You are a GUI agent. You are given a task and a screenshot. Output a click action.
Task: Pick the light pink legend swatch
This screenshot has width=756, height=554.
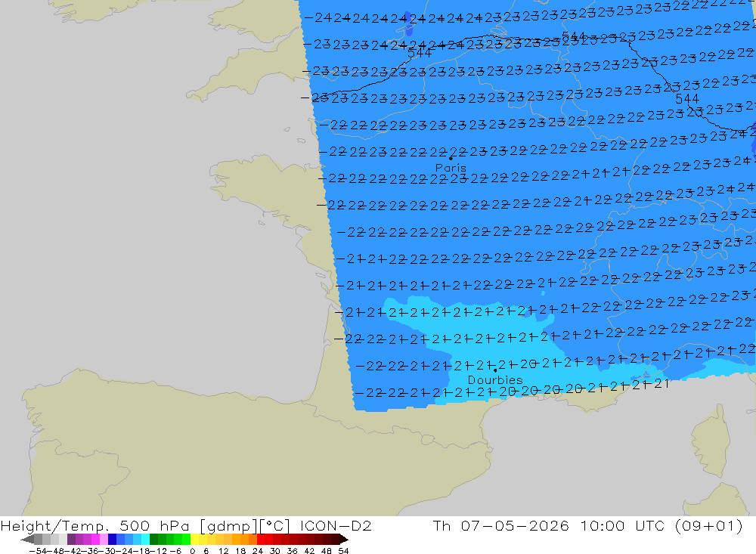click(x=104, y=539)
